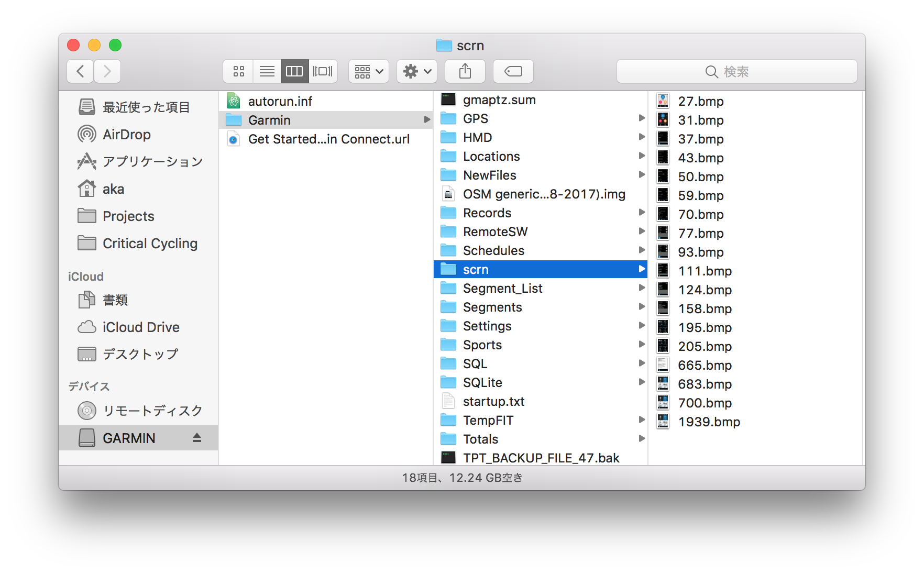Switch to list view mode
924x574 pixels.
[267, 71]
